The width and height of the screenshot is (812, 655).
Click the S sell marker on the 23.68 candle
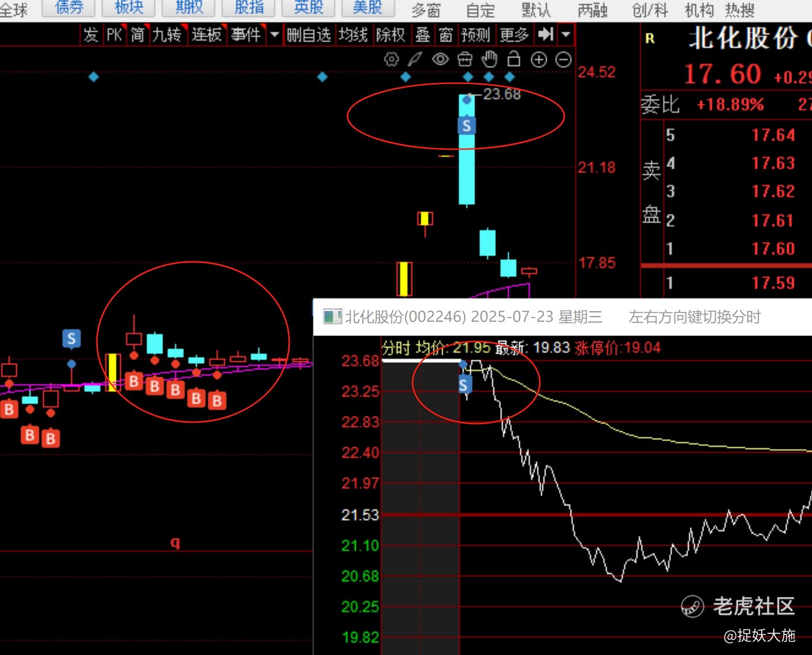pos(466,126)
